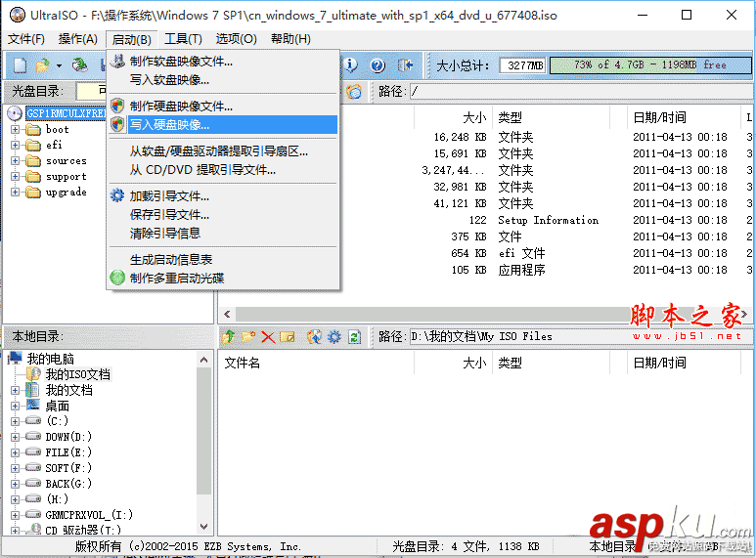Sort by 大小 column in image list
The image size is (756, 558).
[x=453, y=117]
